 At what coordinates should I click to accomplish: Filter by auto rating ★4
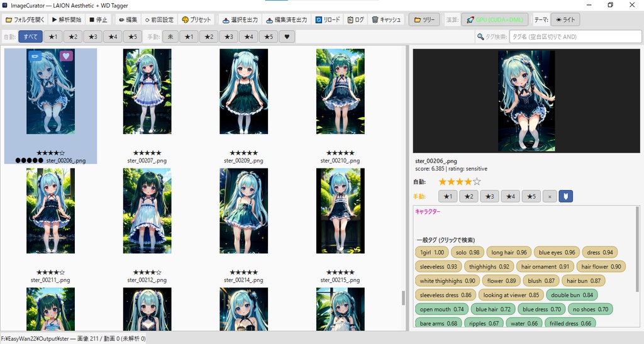[113, 37]
